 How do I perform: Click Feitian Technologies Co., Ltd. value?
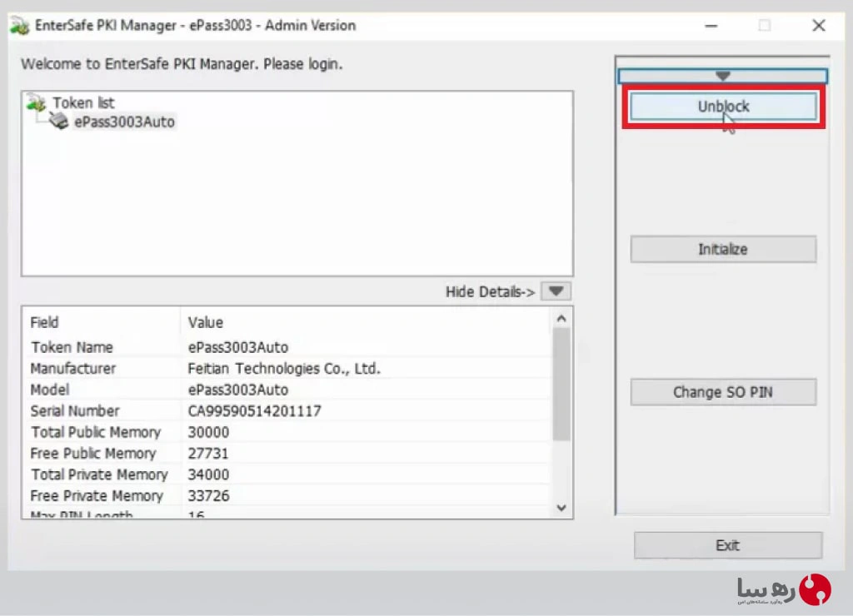(284, 369)
